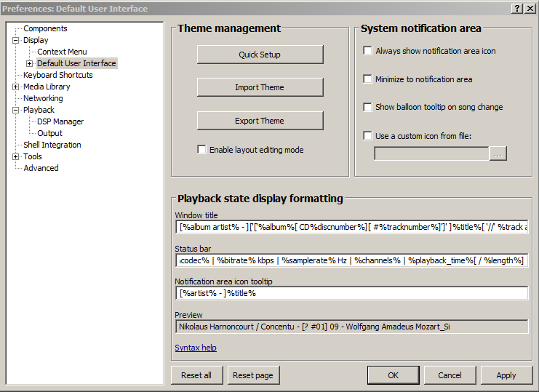Enable balloon tooltip on song change

click(368, 107)
